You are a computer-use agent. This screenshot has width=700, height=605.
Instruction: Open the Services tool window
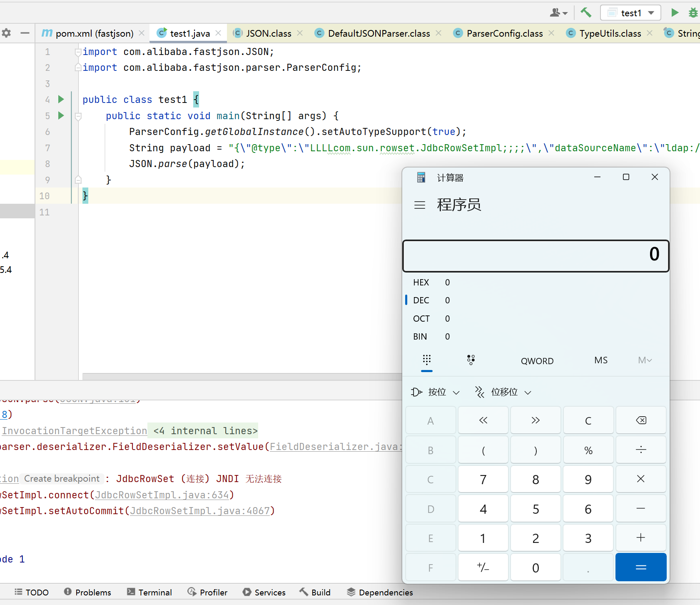point(264,592)
